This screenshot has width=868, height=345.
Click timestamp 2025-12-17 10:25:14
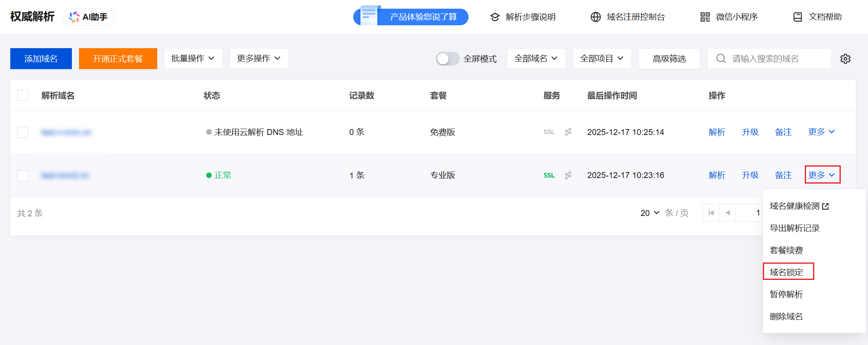(x=625, y=132)
